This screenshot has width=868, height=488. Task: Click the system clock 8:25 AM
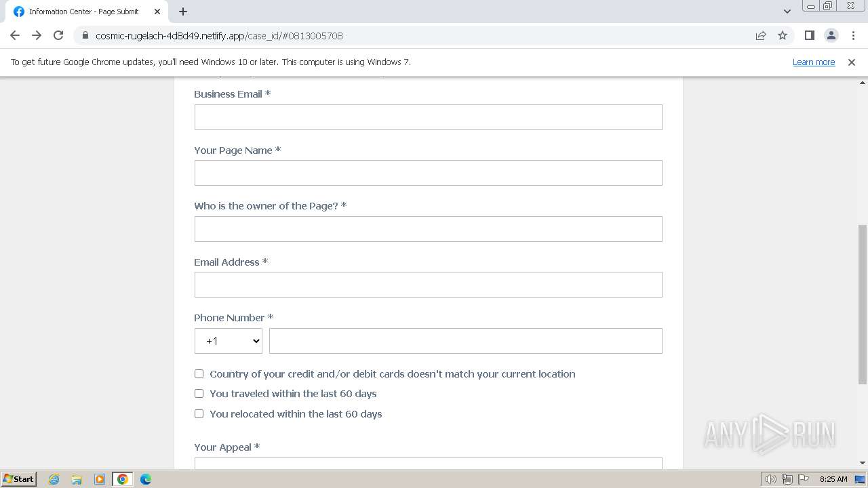point(833,479)
